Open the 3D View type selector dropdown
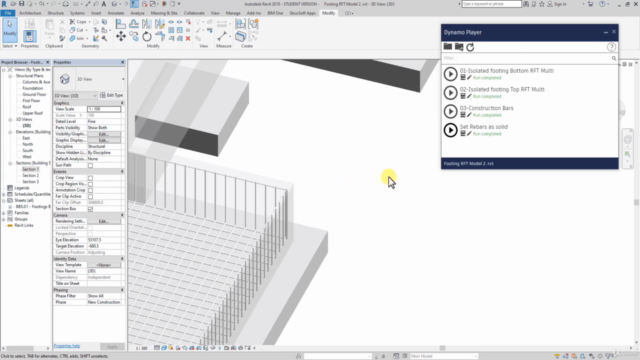Viewport: 640px width, 360px height. (x=123, y=79)
